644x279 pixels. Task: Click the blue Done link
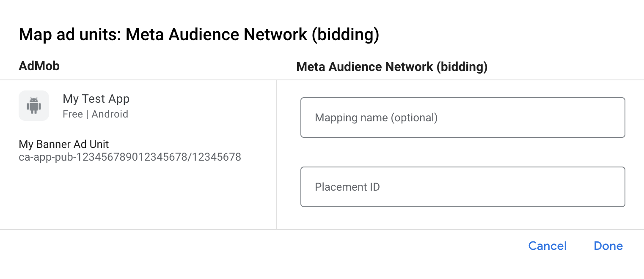(608, 246)
